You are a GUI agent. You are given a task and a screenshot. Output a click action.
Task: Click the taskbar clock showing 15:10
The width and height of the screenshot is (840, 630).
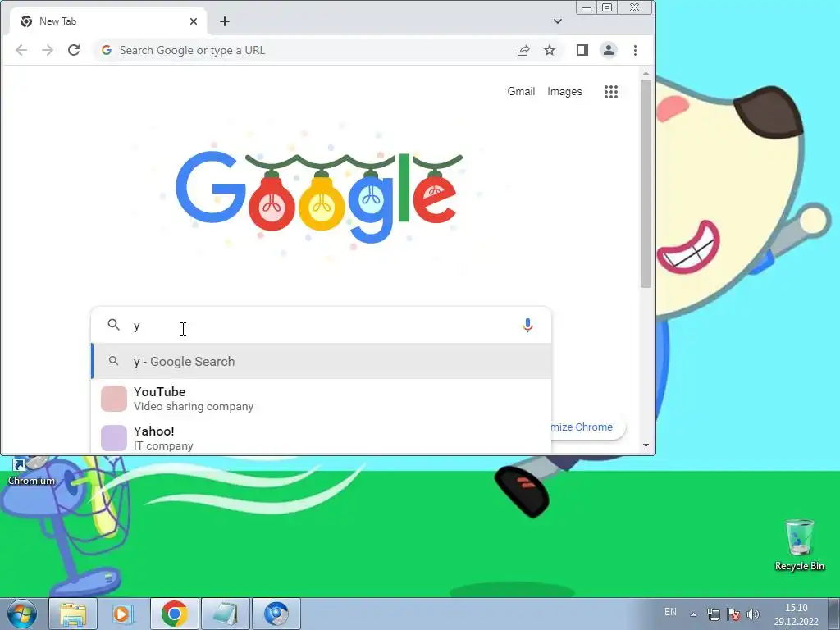(x=796, y=614)
